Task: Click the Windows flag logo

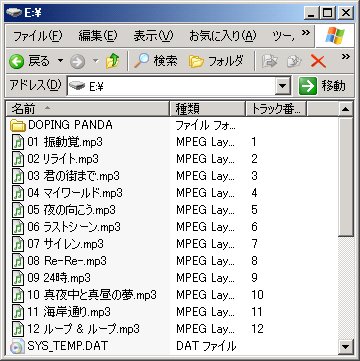Action: 335,36
